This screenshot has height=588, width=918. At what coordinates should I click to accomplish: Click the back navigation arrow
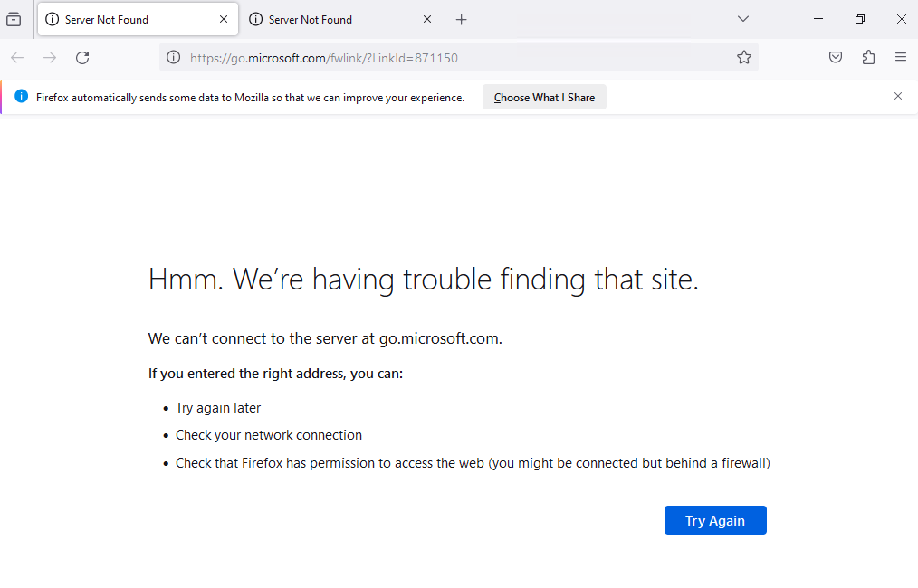[x=17, y=58]
